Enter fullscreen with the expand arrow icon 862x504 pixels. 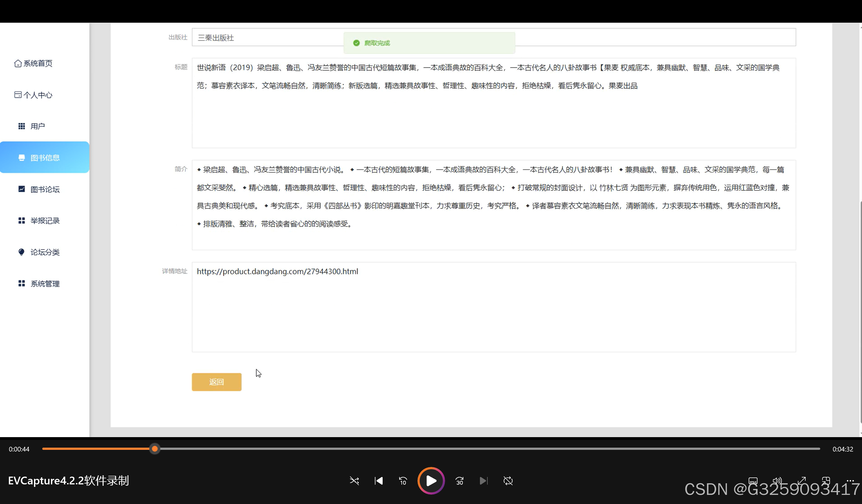click(801, 481)
